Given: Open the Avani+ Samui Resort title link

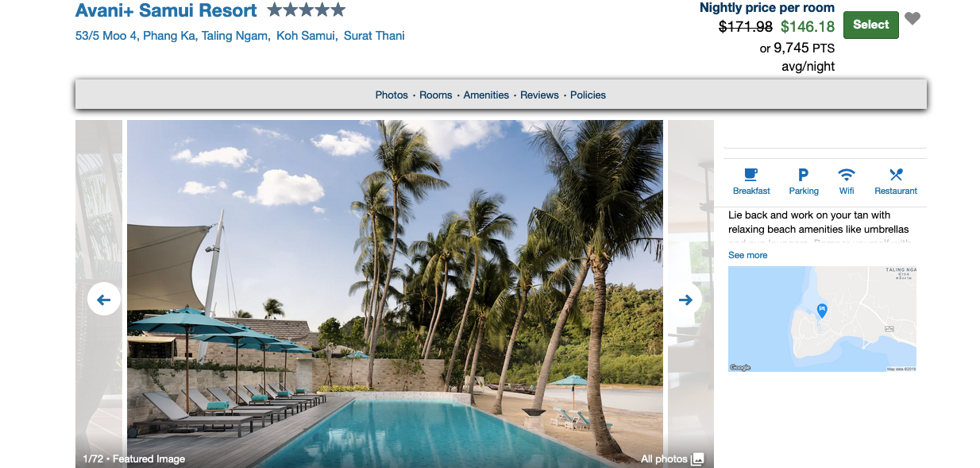Looking at the screenshot, I should [x=166, y=10].
